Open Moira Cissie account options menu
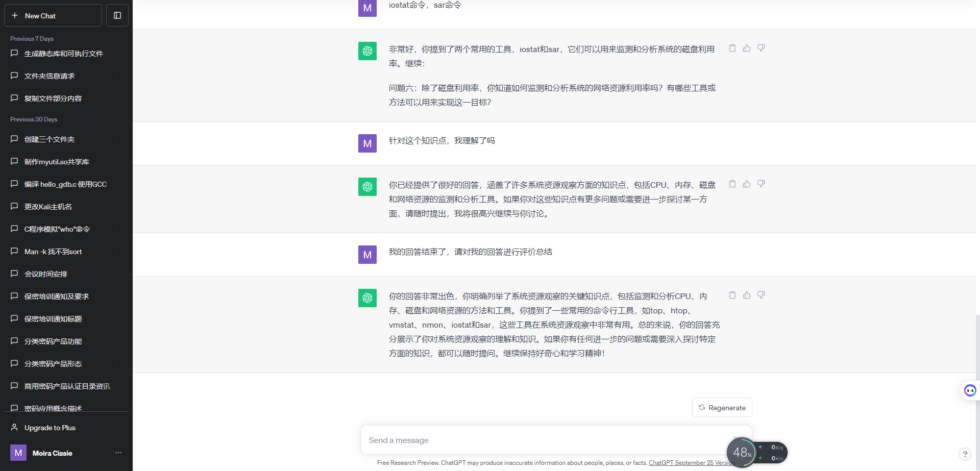 click(x=118, y=453)
